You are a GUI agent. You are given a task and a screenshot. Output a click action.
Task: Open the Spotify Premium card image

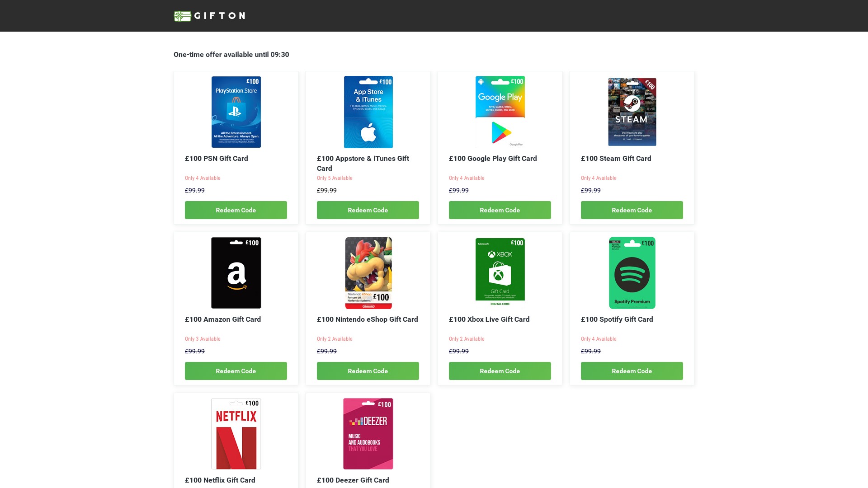click(x=632, y=273)
